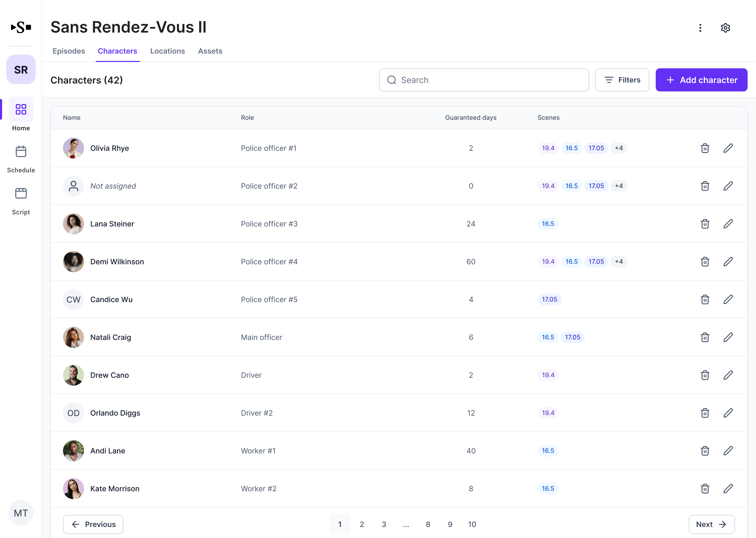Select the Characters tab
The image size is (756, 538).
(118, 51)
